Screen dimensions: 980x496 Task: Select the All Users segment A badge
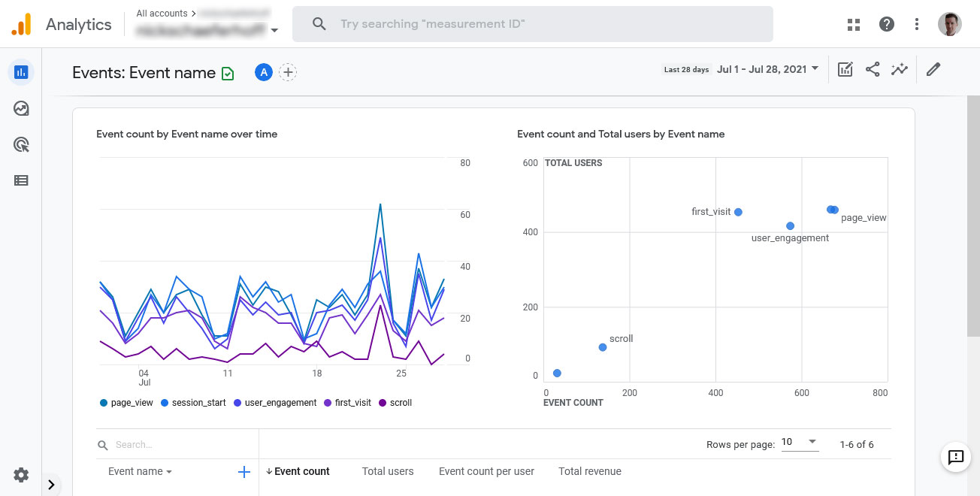tap(263, 72)
